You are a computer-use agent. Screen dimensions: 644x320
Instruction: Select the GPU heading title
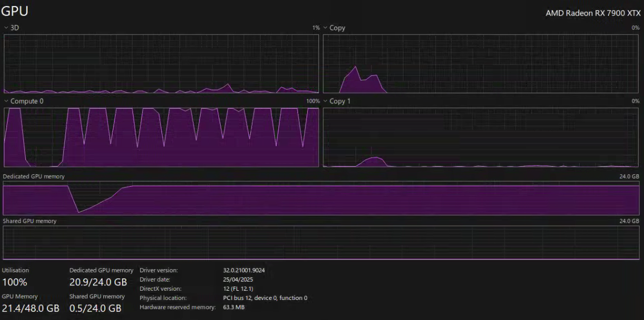(15, 11)
